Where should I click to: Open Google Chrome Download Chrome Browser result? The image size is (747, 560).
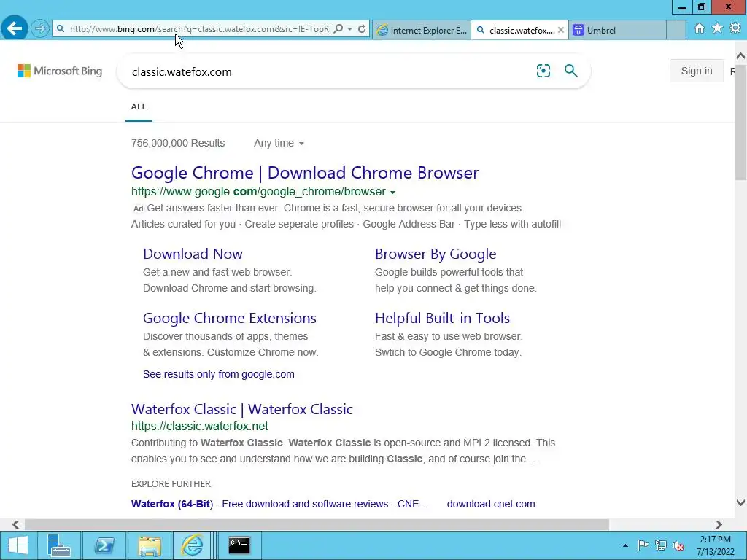point(305,173)
